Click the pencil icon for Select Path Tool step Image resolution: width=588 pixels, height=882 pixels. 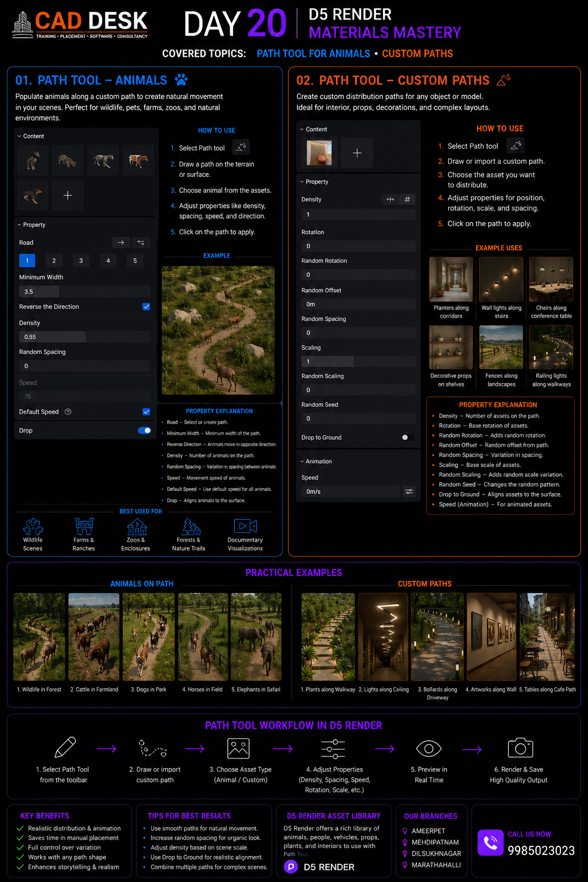coord(65,748)
